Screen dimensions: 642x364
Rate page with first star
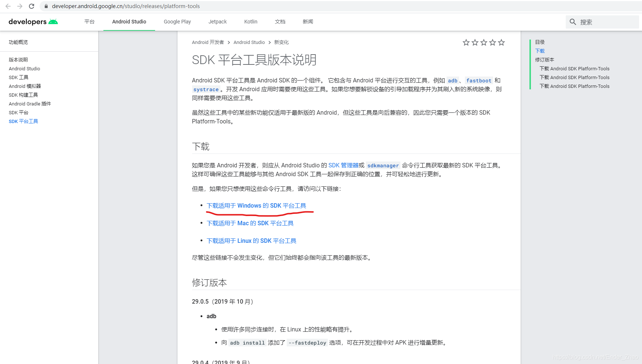466,42
